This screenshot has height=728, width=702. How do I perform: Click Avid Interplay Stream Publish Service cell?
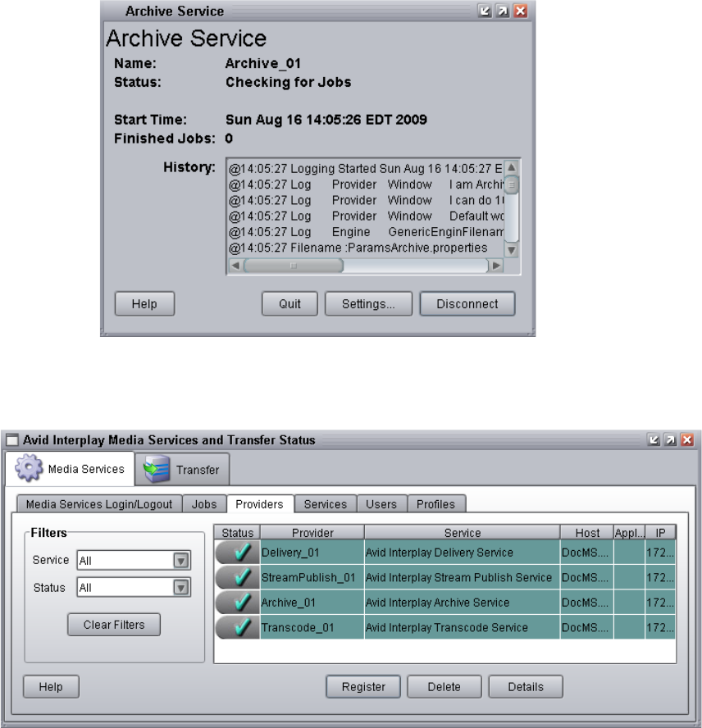(463, 577)
